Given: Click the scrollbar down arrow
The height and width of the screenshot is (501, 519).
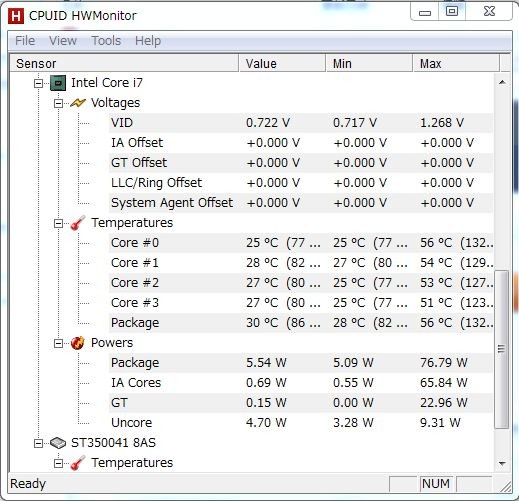Looking at the screenshot, I should (502, 463).
